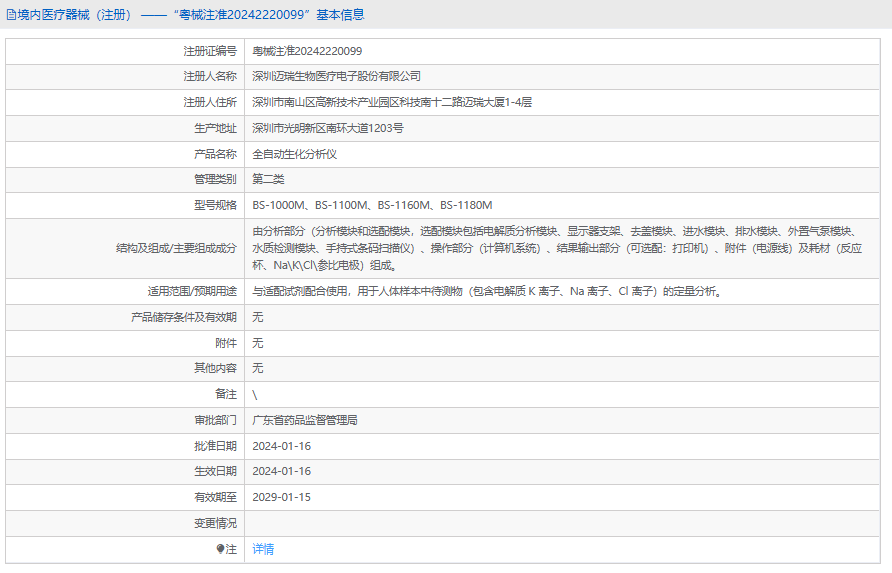
Task: Click the 变更情况 label
Action: click(x=215, y=523)
